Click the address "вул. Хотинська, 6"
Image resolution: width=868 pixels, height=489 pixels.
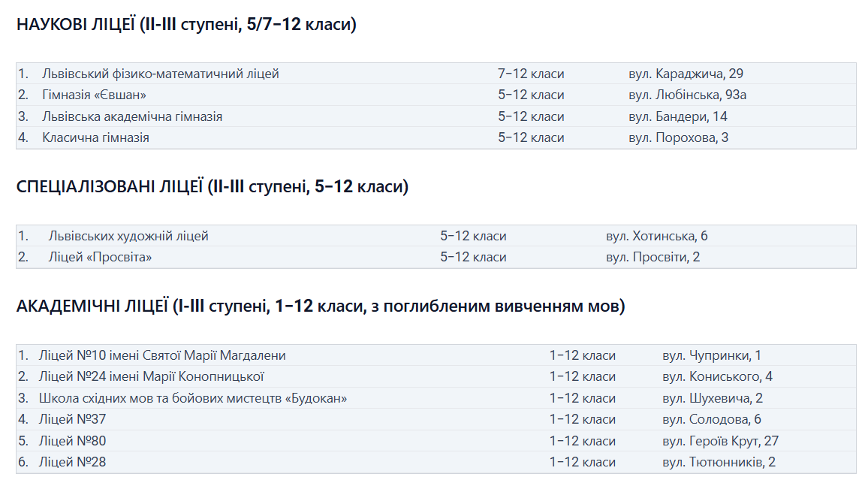656,236
